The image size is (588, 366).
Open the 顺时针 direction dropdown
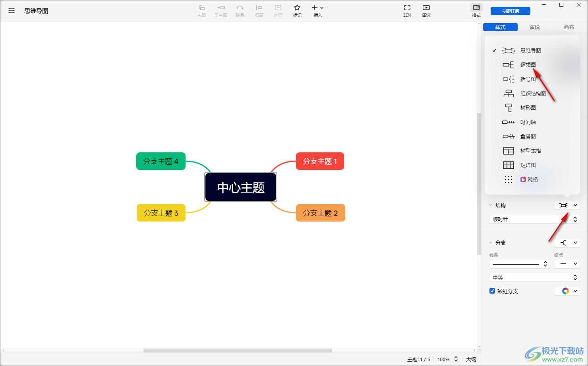tap(535, 219)
